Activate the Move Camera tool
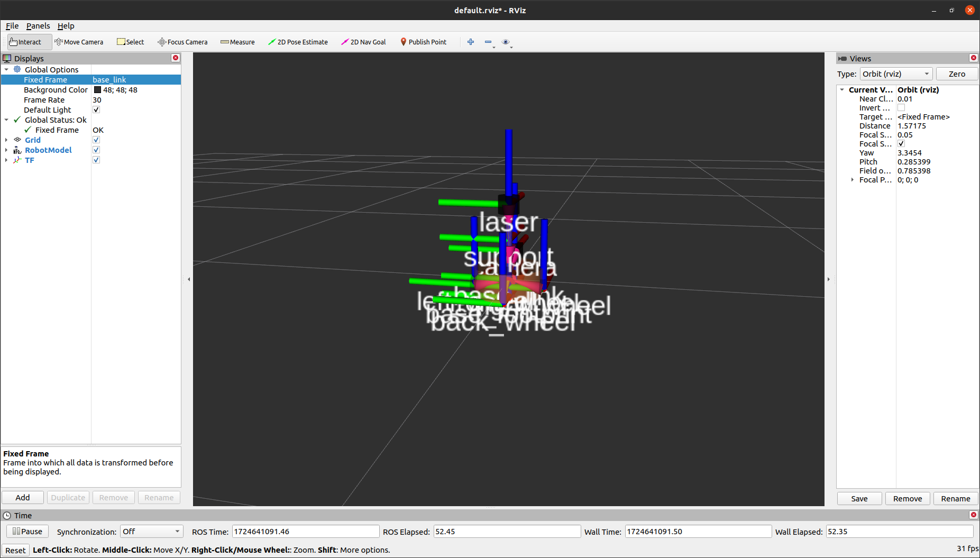The image size is (980, 558). pyautogui.click(x=79, y=42)
